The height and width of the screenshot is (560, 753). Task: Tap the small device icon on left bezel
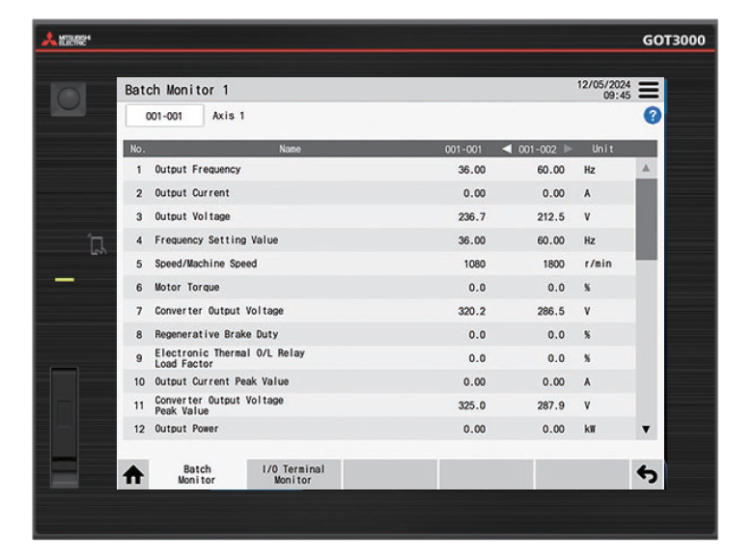(x=97, y=245)
